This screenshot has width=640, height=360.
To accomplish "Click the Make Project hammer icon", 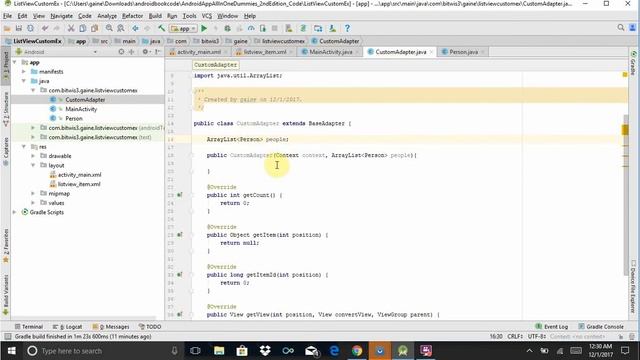I will click(162, 29).
